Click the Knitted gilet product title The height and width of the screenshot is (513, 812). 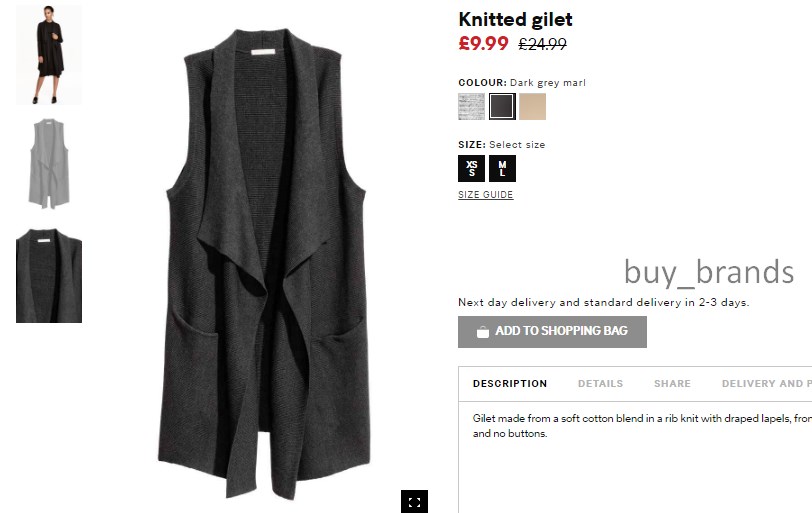coord(515,20)
